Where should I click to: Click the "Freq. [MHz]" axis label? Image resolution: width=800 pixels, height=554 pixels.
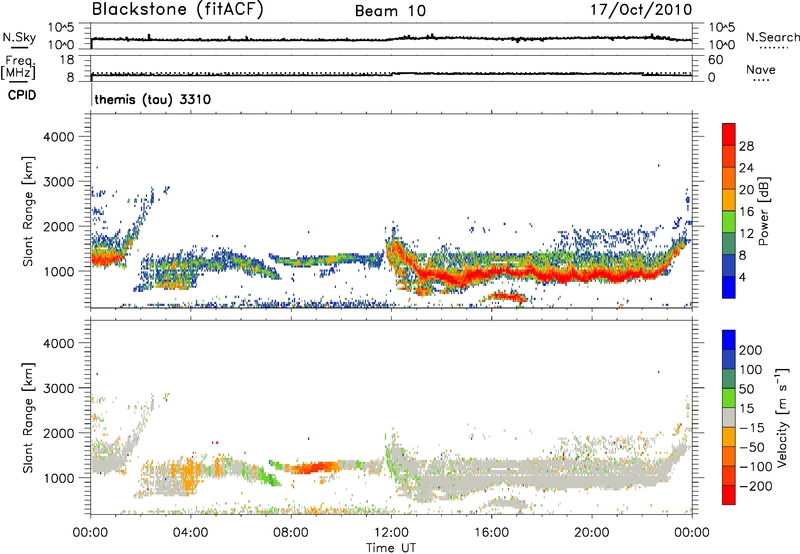(19, 68)
